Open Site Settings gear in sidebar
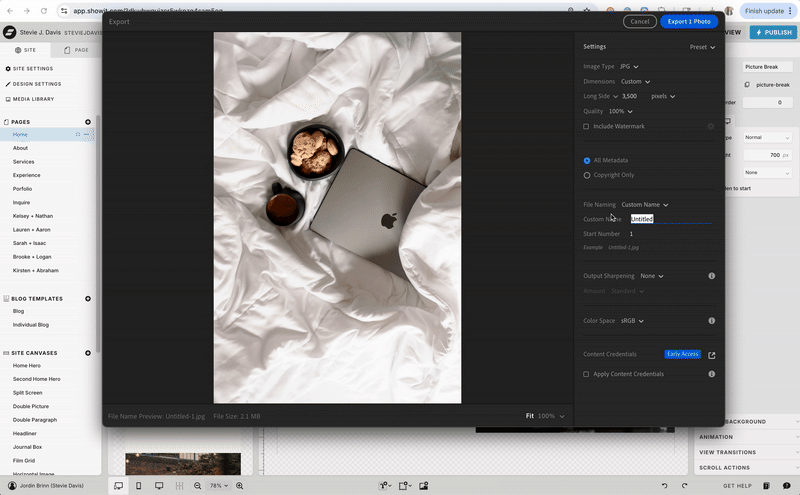 point(8,68)
